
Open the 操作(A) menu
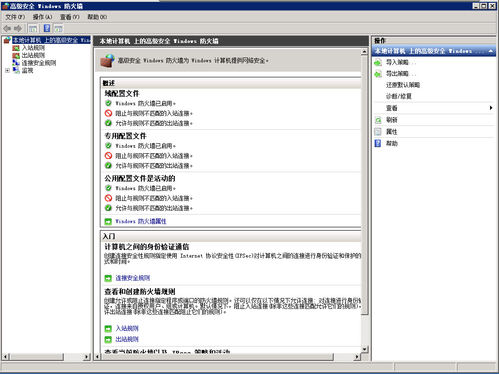pyautogui.click(x=42, y=17)
